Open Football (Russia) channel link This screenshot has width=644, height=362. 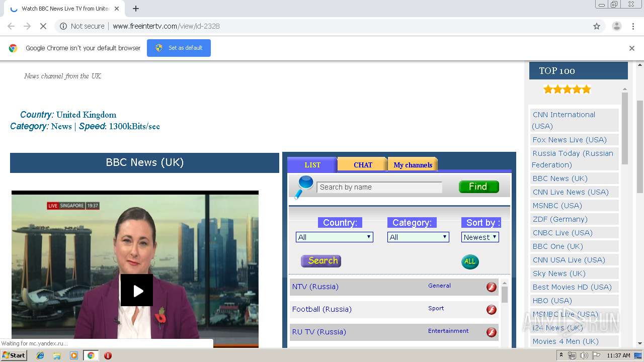click(321, 309)
